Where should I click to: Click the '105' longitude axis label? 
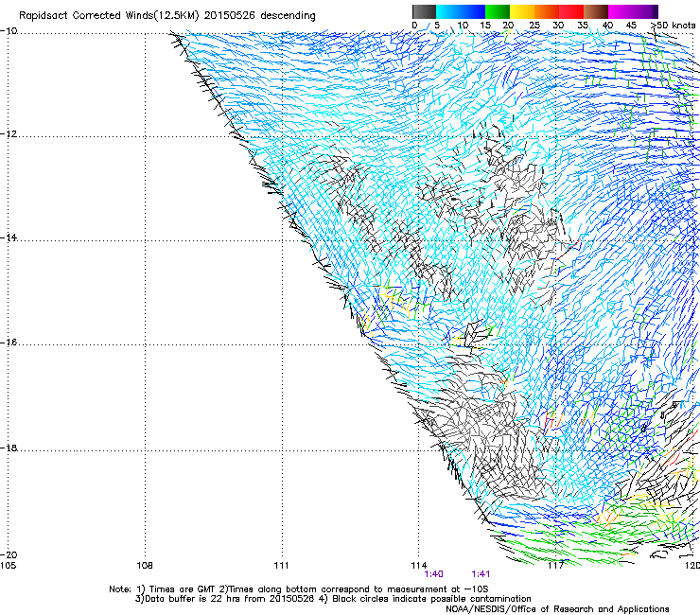click(8, 566)
